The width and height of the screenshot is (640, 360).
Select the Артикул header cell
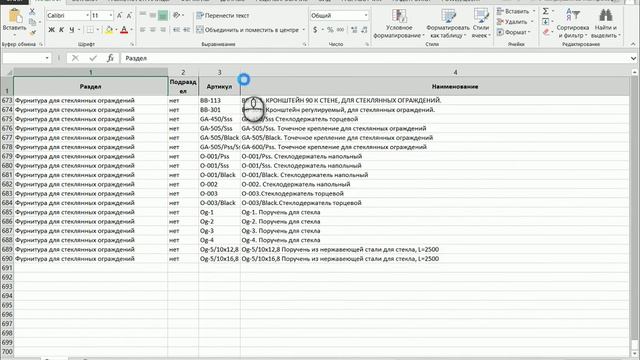point(219,87)
